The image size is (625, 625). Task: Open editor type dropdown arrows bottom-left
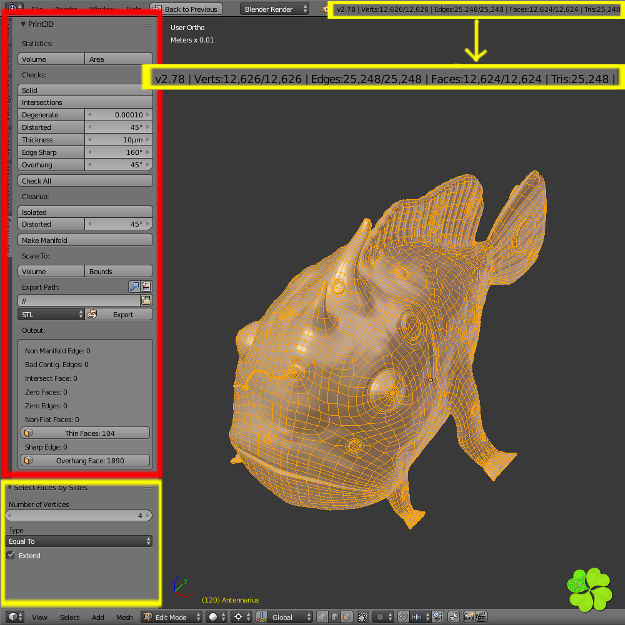click(21, 617)
